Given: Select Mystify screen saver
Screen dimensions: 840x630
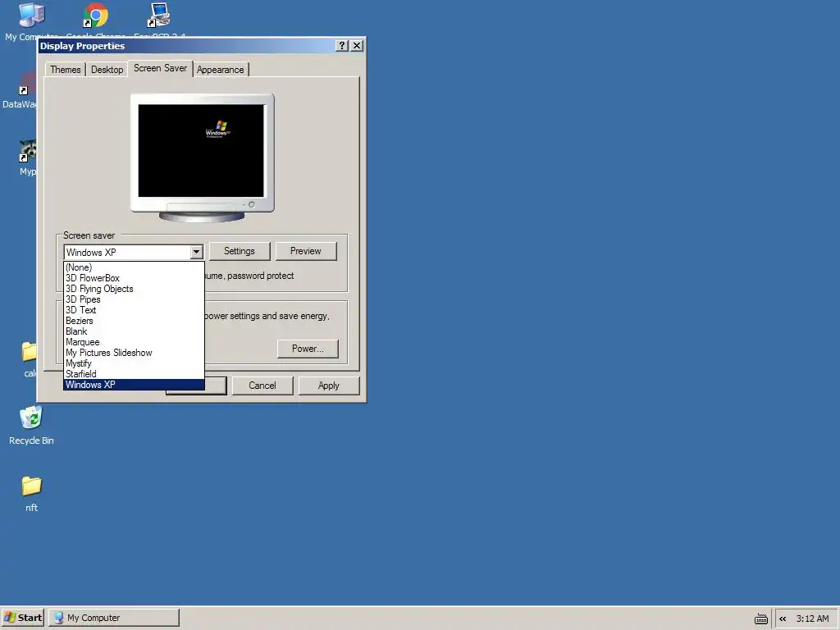Looking at the screenshot, I should (134, 363).
